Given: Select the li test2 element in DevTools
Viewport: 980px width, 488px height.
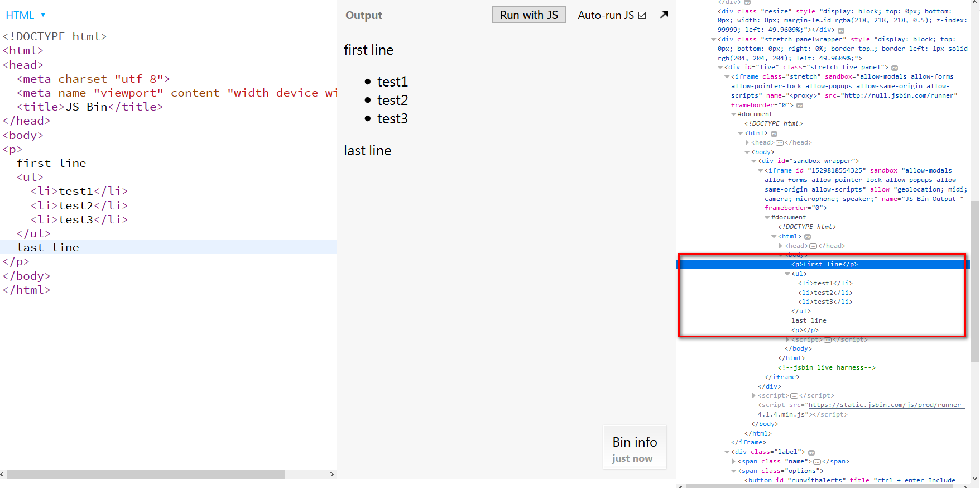Looking at the screenshot, I should pos(825,293).
